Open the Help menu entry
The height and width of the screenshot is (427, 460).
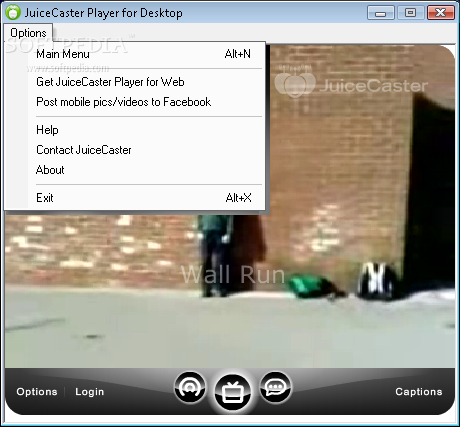pos(135,130)
